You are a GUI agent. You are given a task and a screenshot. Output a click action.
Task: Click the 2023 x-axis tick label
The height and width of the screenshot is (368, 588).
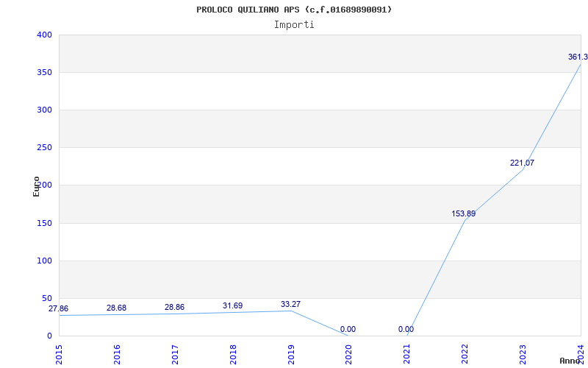[x=523, y=355]
